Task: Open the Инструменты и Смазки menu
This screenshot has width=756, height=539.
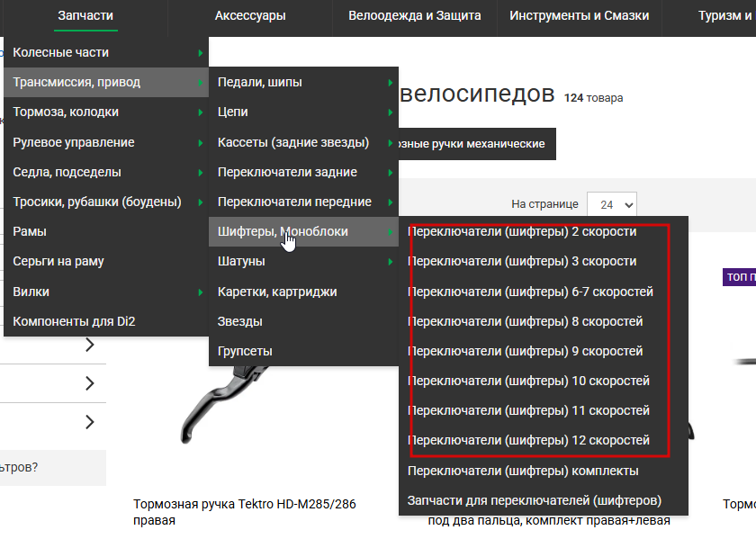Action: 579,16
